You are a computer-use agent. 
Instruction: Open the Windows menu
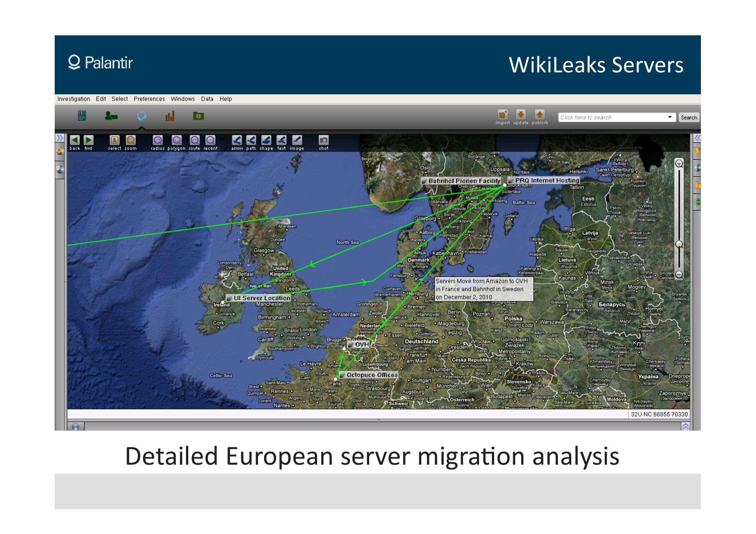[x=183, y=99]
